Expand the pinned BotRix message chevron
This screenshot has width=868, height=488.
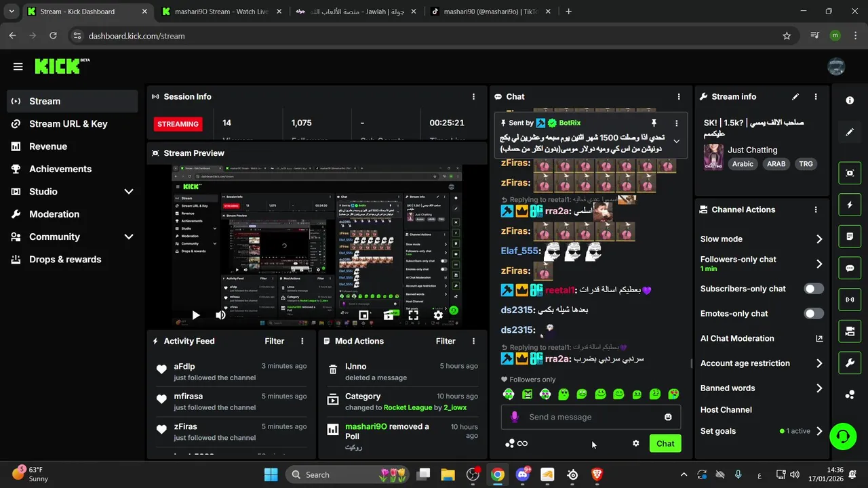[x=676, y=141]
